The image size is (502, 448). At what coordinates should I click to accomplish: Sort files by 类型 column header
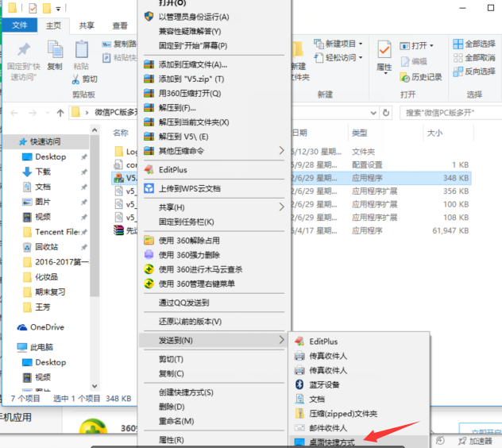360,133
